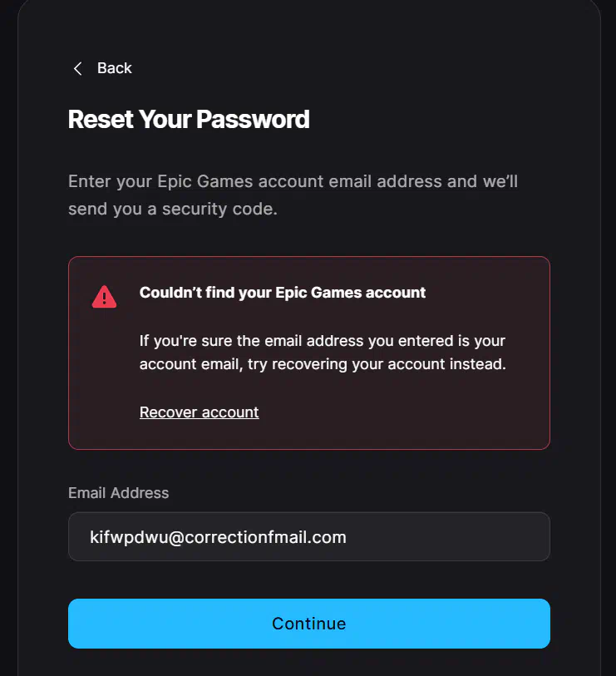Click the word account in the Recover account link
This screenshot has width=616, height=676.
coord(230,412)
